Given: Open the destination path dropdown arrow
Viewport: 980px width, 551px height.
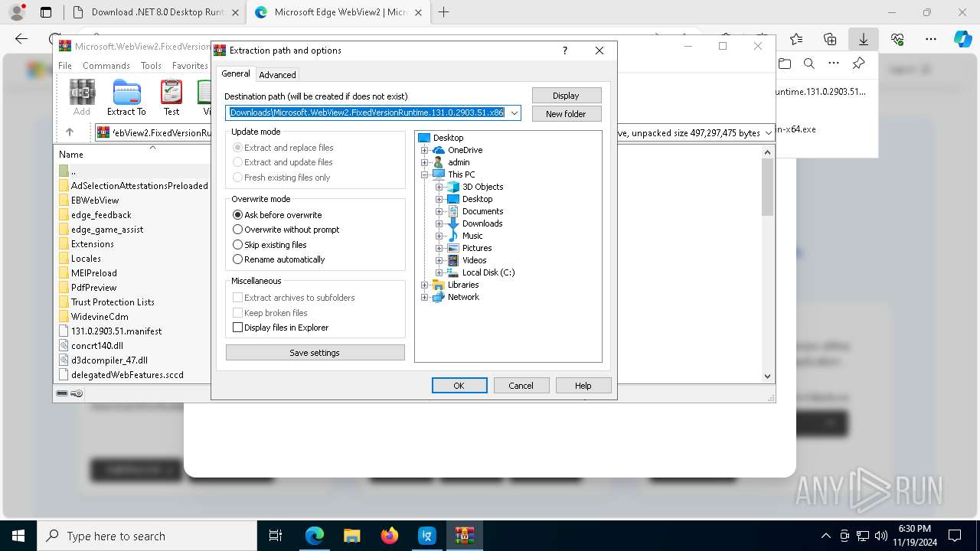Looking at the screenshot, I should pyautogui.click(x=514, y=113).
